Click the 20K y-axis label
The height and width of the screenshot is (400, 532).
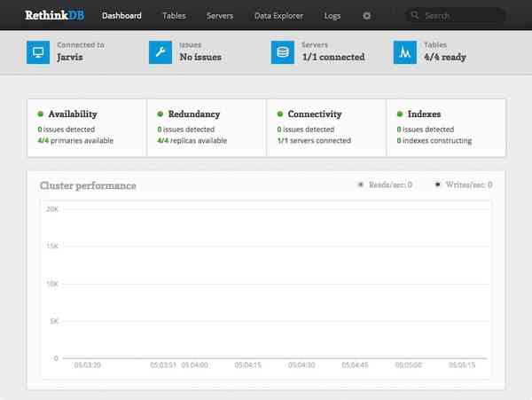tap(52, 209)
